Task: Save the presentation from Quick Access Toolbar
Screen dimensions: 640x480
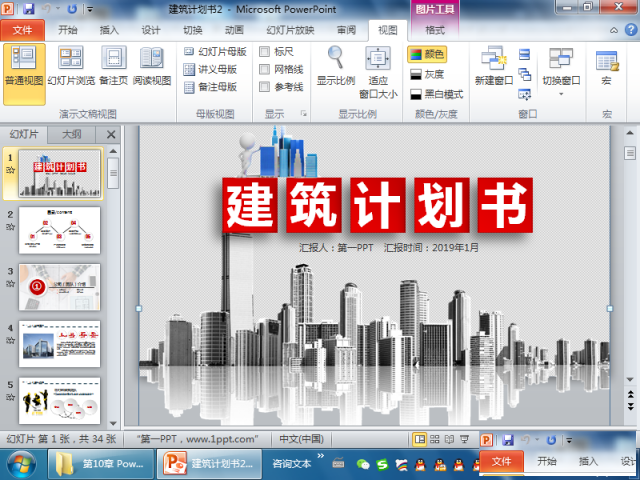Action: pos(28,9)
